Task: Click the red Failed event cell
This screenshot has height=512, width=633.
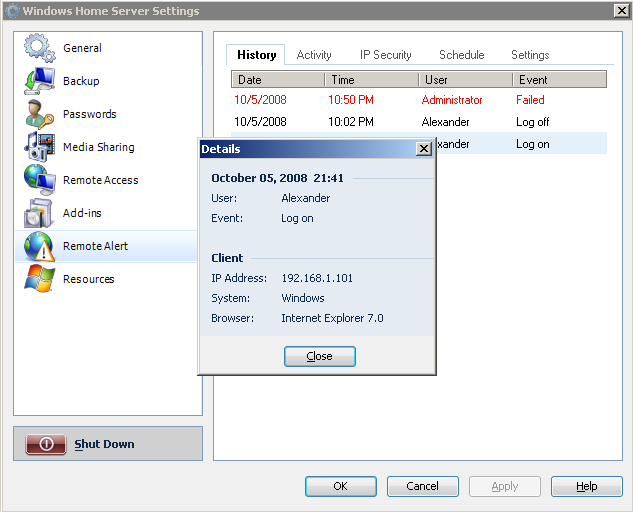Action: point(530,100)
